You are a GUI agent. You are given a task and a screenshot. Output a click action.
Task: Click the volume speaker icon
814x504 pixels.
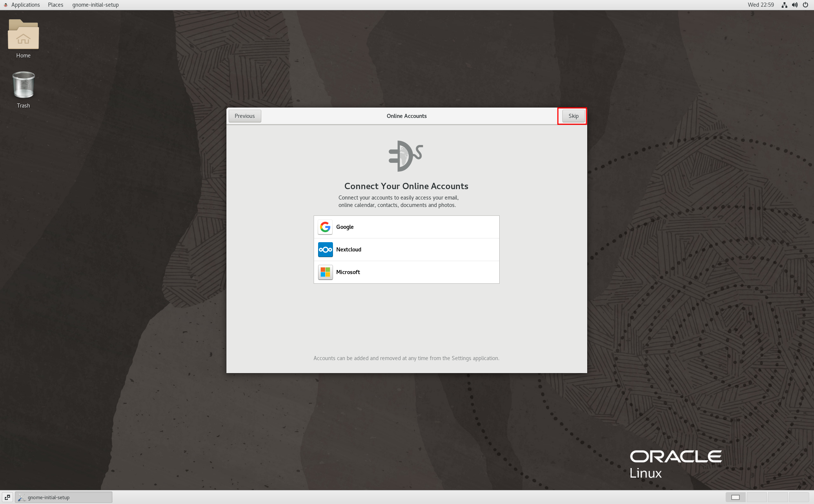click(x=795, y=5)
